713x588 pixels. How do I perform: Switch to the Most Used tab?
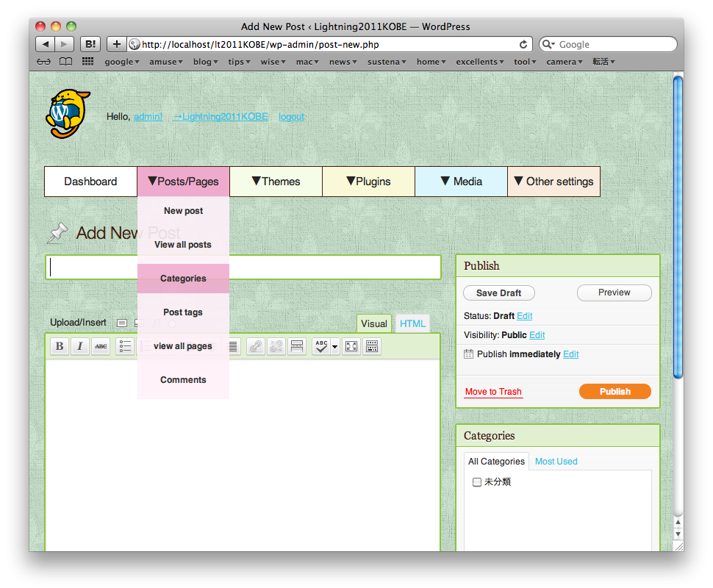[x=556, y=461]
